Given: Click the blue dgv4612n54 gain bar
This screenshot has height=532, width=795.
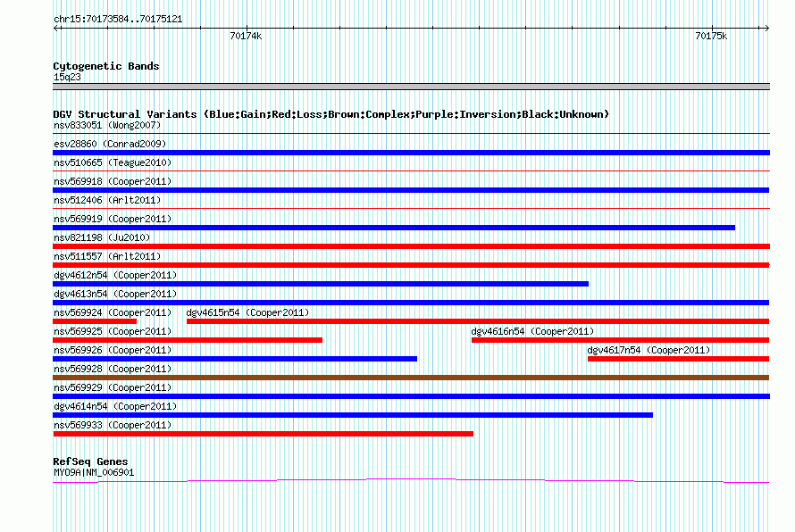Looking at the screenshot, I should pyautogui.click(x=321, y=284).
